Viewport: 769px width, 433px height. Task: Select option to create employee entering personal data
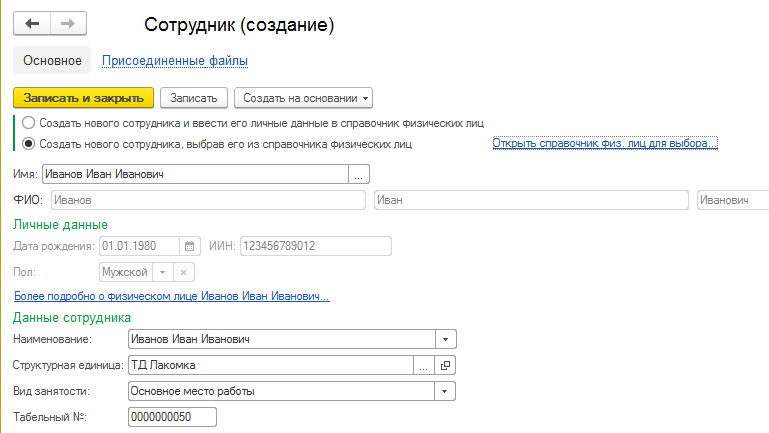[x=28, y=123]
